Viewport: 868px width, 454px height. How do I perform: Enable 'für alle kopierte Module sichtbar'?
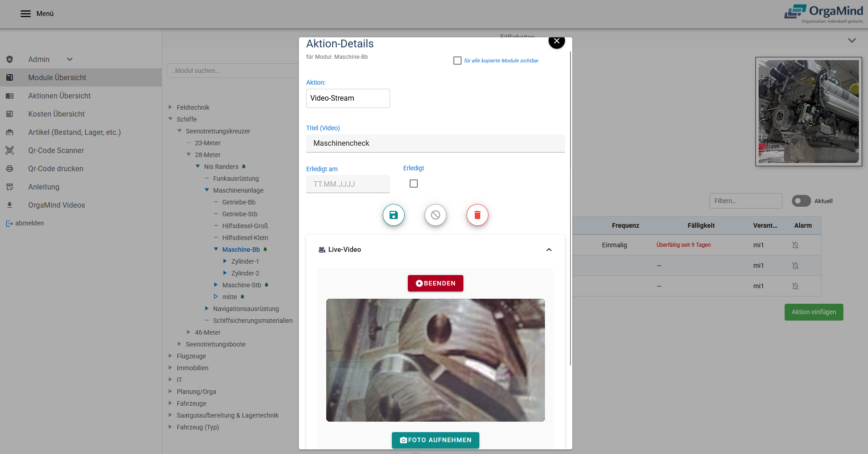pos(457,60)
